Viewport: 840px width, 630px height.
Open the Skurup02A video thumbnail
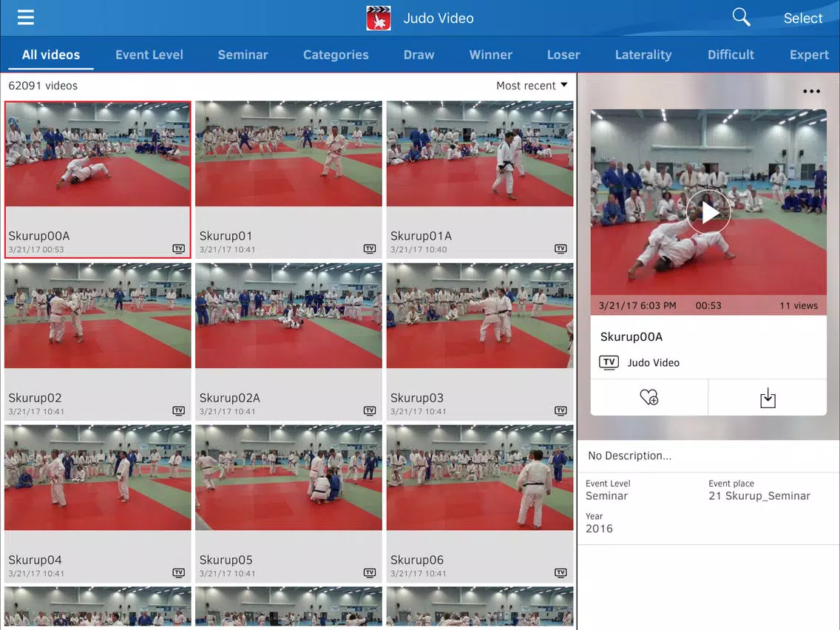[288, 316]
